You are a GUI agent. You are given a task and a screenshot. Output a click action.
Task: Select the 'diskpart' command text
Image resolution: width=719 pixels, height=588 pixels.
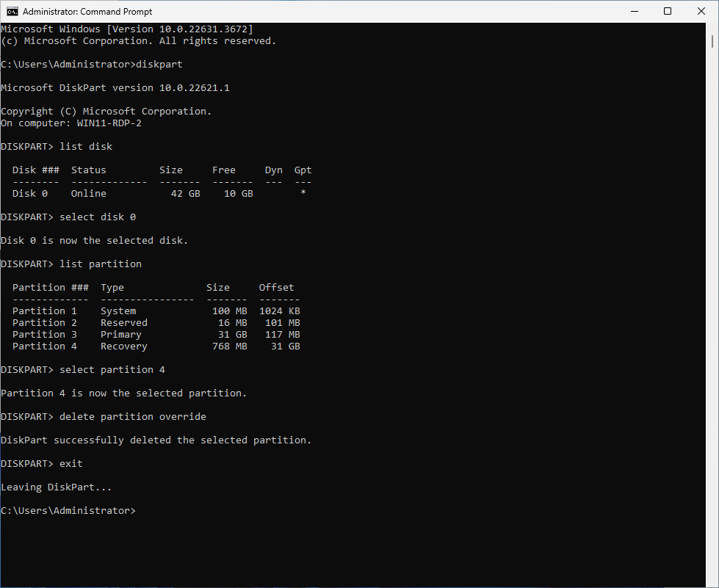tap(159, 64)
